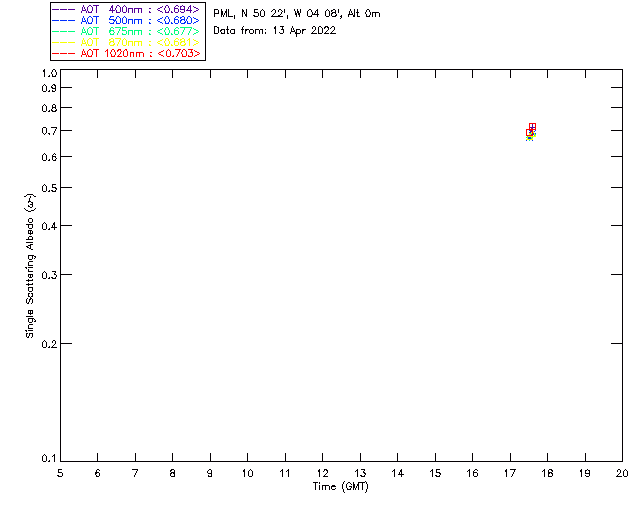Click the 'Single Scattering Albedo' y-axis title
Image resolution: width=640 pixels, height=512 pixels.
(30, 266)
